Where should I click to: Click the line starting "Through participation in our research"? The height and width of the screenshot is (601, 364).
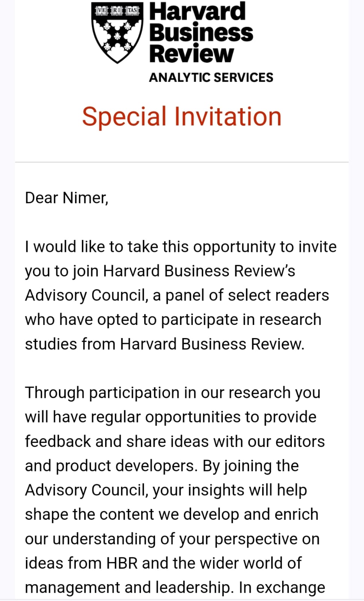pyautogui.click(x=172, y=393)
